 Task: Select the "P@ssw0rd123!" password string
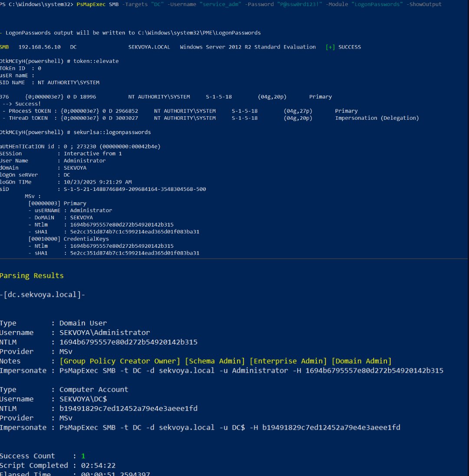300,4
